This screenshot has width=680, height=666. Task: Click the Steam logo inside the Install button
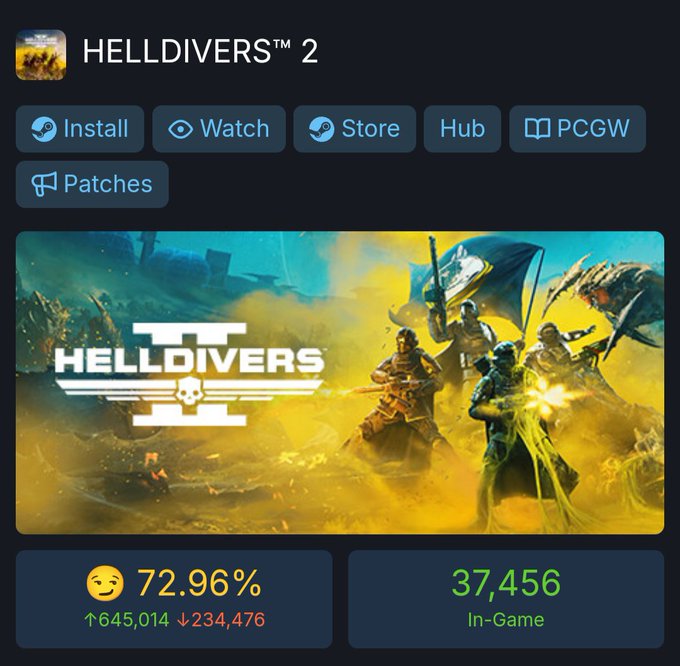[x=44, y=129]
